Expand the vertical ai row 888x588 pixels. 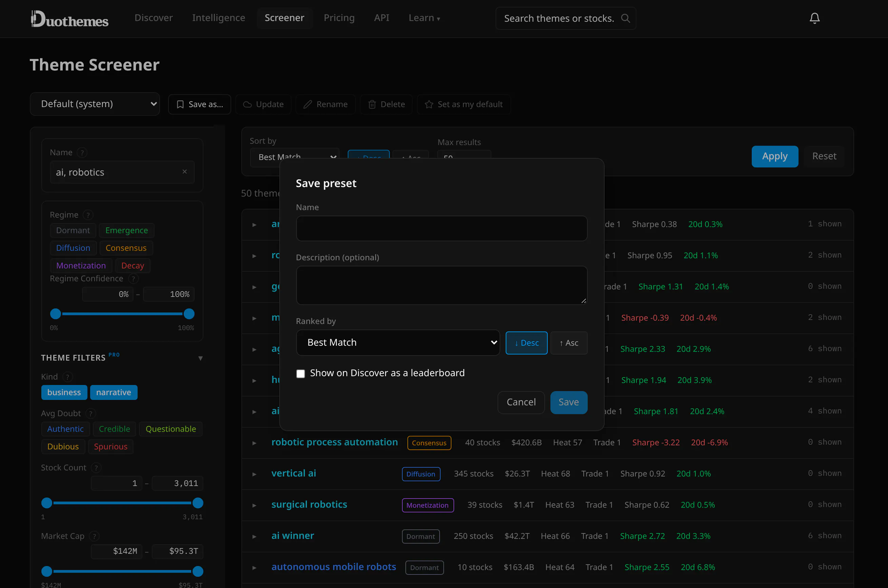point(254,474)
